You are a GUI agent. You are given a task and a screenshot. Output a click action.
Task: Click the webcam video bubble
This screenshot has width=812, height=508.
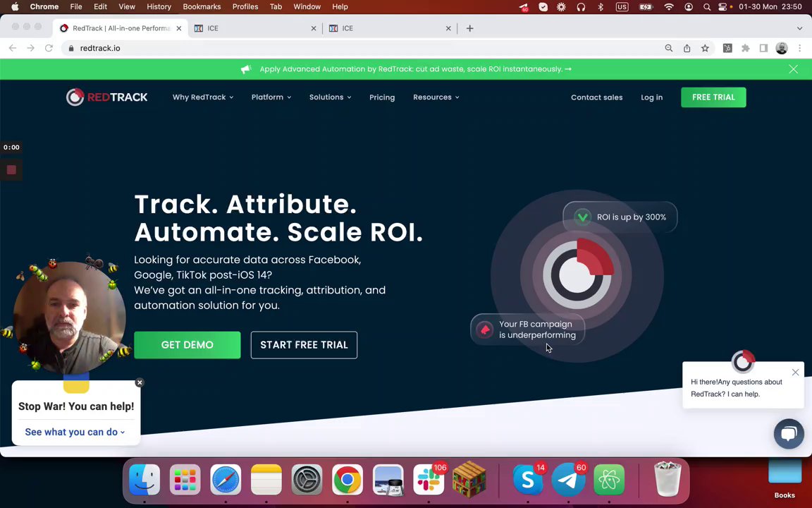point(69,317)
